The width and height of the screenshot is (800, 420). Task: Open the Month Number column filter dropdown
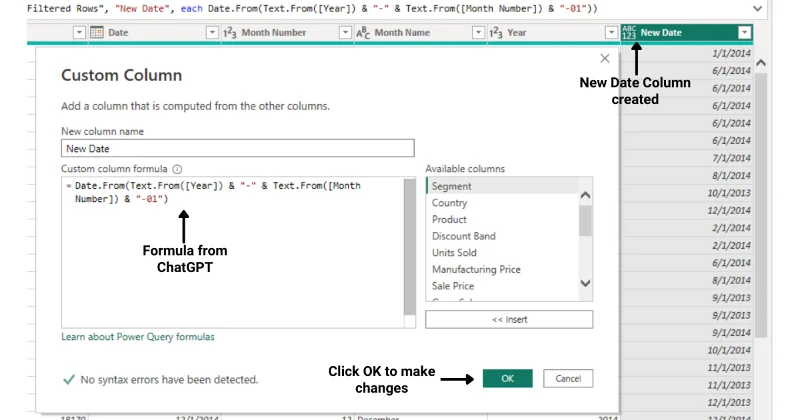click(x=345, y=33)
